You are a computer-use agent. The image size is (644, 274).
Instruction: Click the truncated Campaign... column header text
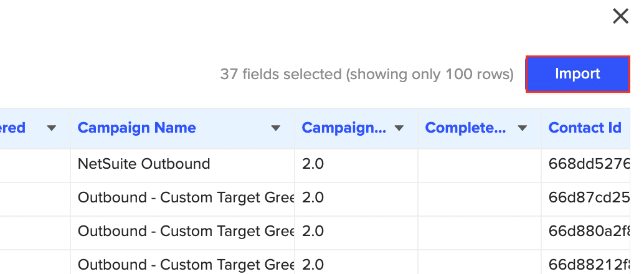(x=344, y=128)
